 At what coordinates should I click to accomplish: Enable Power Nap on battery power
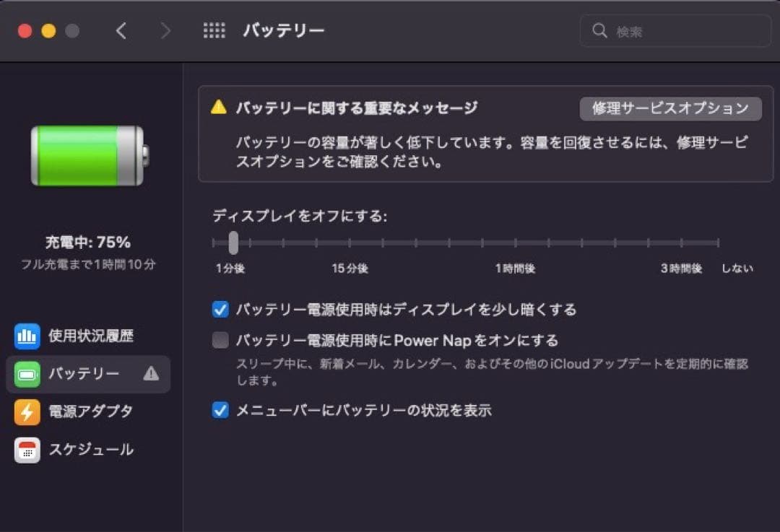tap(220, 339)
